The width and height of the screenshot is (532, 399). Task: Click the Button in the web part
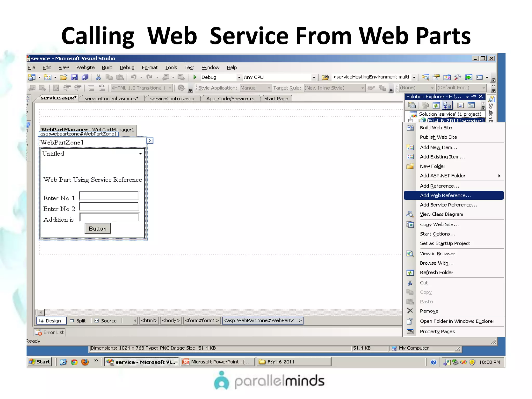tap(98, 229)
